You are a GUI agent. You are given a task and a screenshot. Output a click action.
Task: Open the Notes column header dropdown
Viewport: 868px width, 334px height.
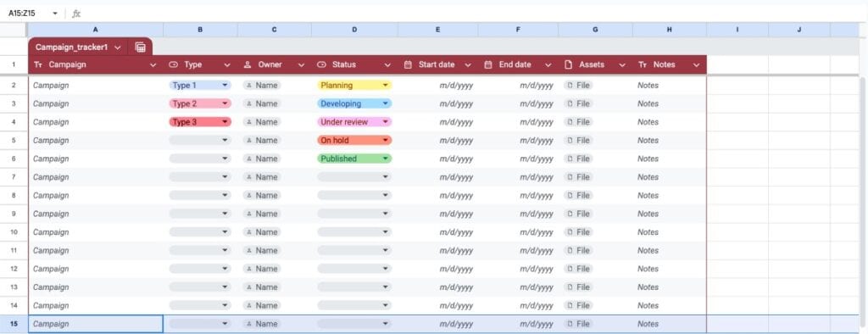click(697, 64)
